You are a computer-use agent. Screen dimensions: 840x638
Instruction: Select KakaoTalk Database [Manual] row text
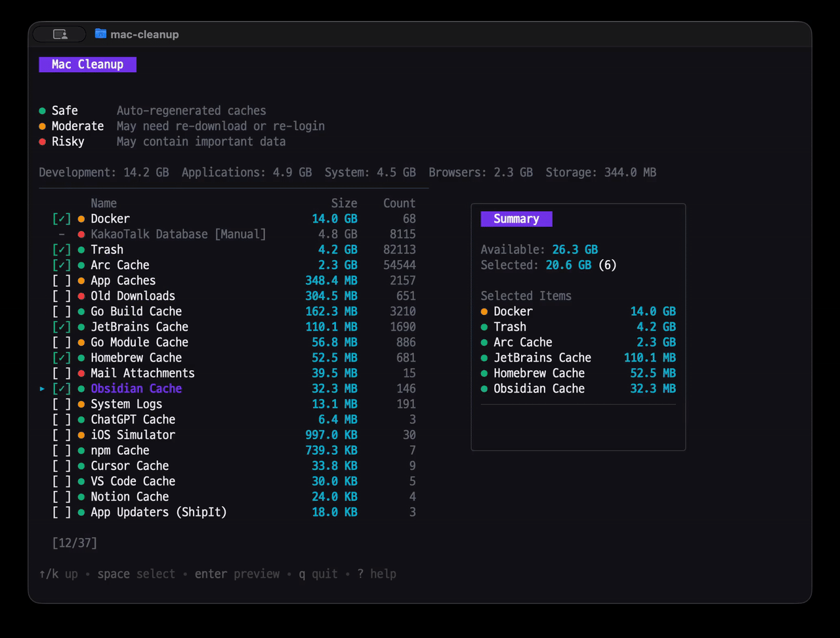pyautogui.click(x=178, y=234)
